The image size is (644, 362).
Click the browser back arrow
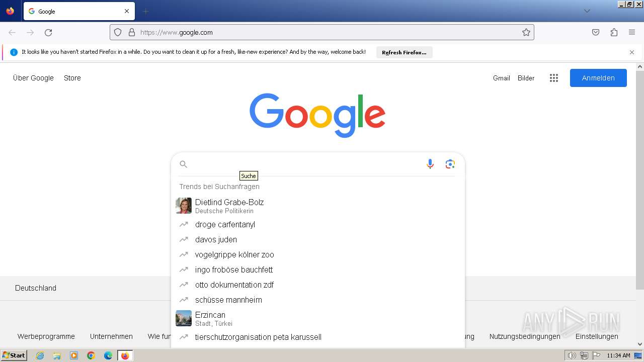(12, 32)
